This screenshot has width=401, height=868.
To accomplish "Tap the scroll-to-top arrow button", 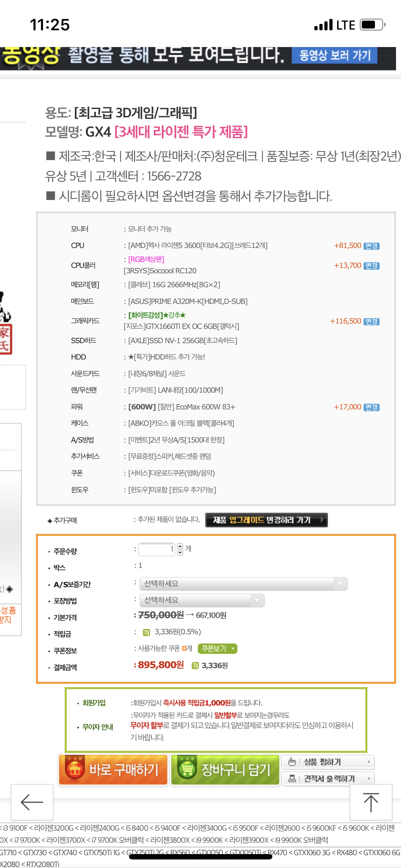I will coord(371,802).
